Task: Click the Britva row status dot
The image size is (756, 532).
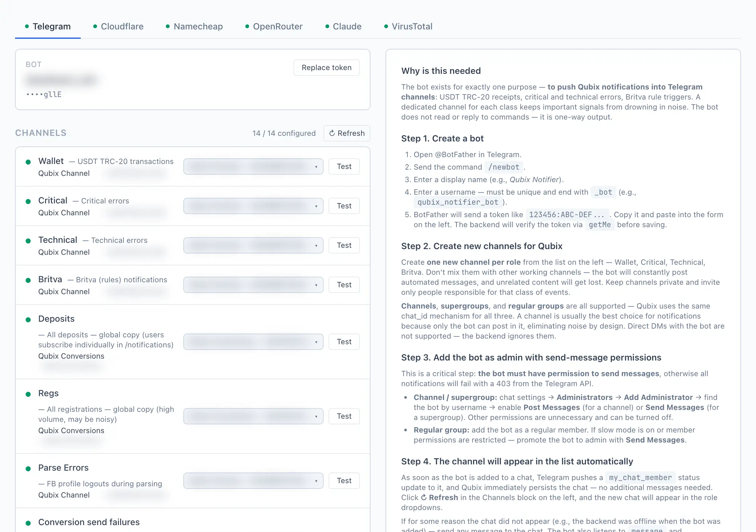Action: click(x=28, y=280)
